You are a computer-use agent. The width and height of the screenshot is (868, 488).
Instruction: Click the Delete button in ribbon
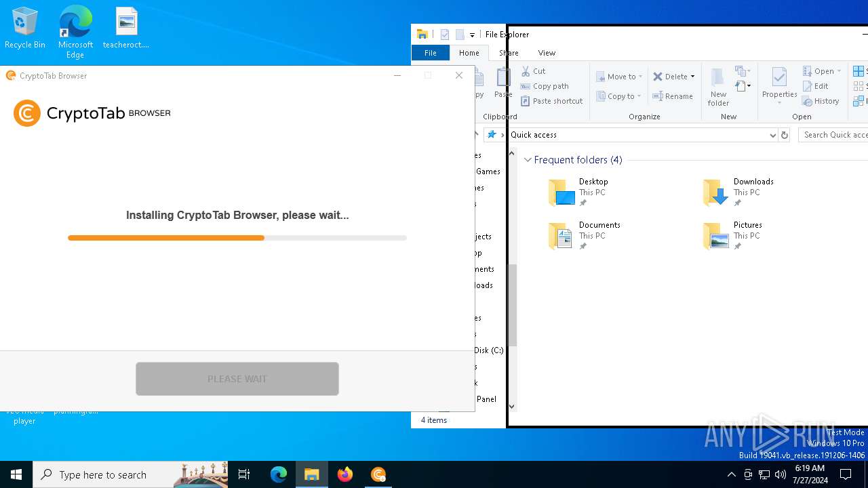[670, 77]
